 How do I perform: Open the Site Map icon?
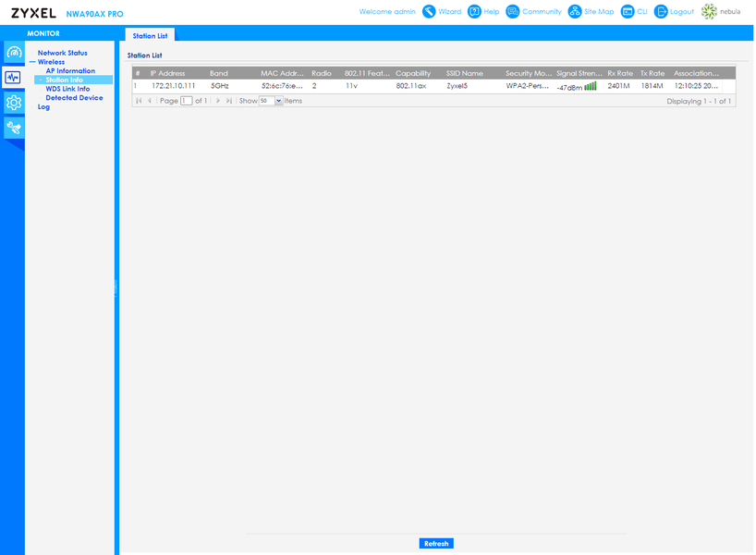click(575, 12)
